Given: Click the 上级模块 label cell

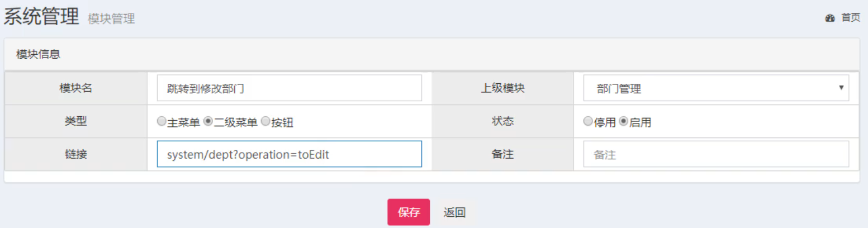Looking at the screenshot, I should pyautogui.click(x=502, y=88).
